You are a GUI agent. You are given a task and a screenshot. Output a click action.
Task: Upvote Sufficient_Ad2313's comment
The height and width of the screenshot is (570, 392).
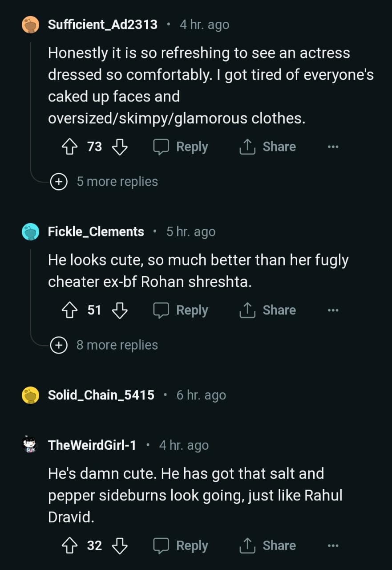coord(70,147)
